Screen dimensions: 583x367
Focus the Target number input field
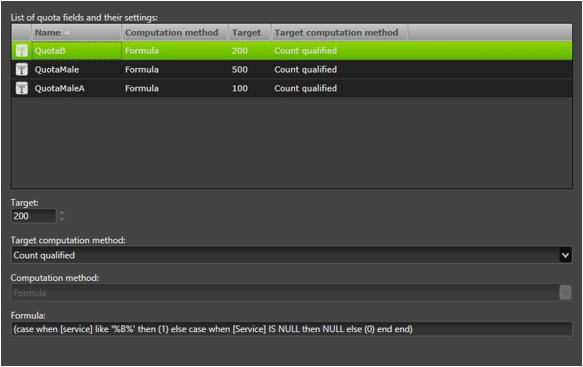[x=33, y=216]
